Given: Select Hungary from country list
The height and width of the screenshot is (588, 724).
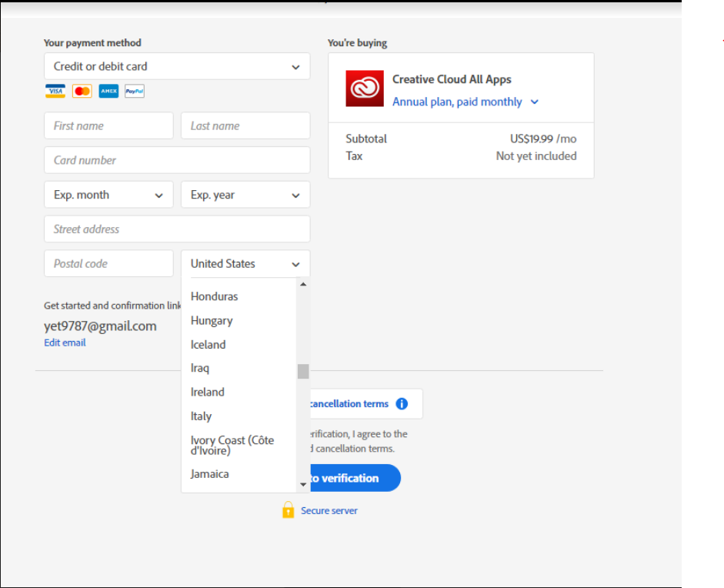Looking at the screenshot, I should [212, 321].
